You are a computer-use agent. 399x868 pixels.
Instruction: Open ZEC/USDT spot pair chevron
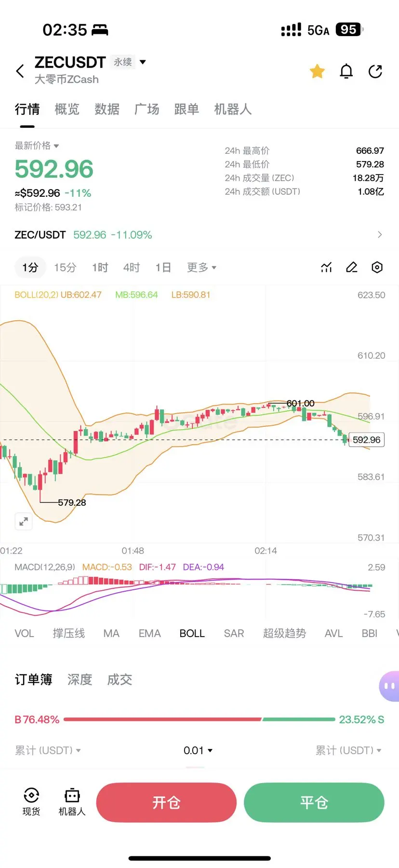click(380, 235)
